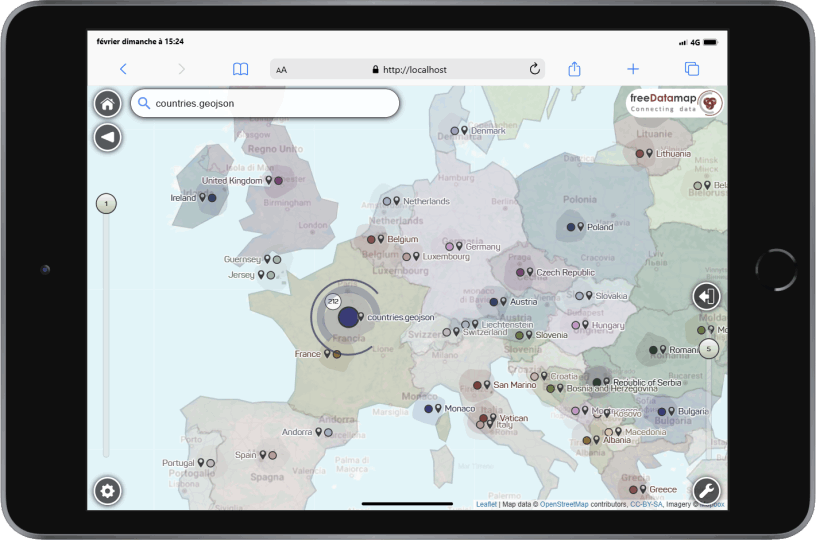Open the wrench tools button
Image resolution: width=816 pixels, height=540 pixels.
click(706, 491)
